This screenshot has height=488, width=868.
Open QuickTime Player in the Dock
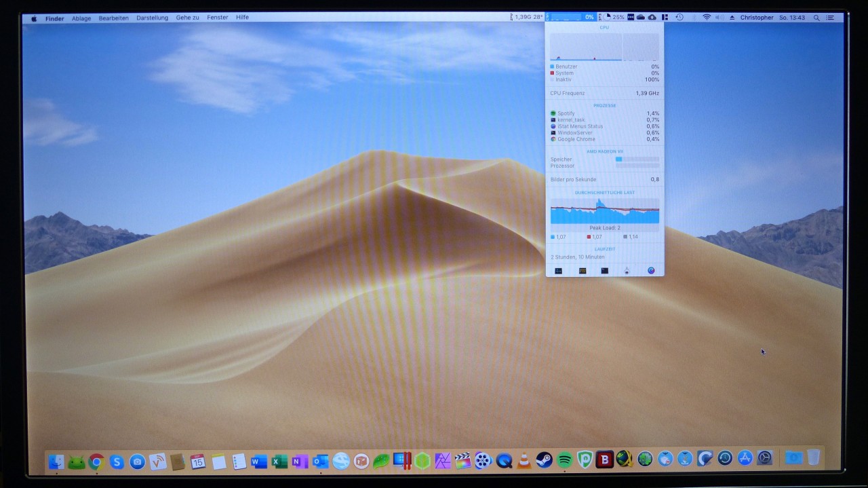[504, 462]
